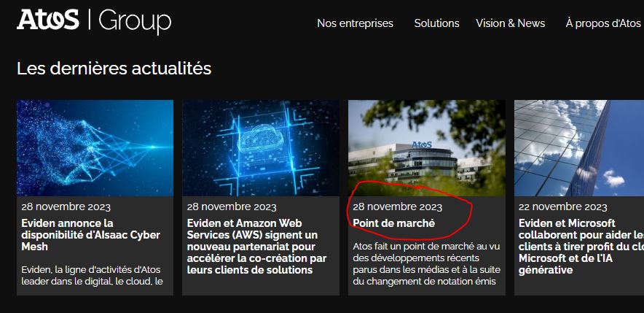Open the glass skyscraper thumbnail

click(579, 148)
